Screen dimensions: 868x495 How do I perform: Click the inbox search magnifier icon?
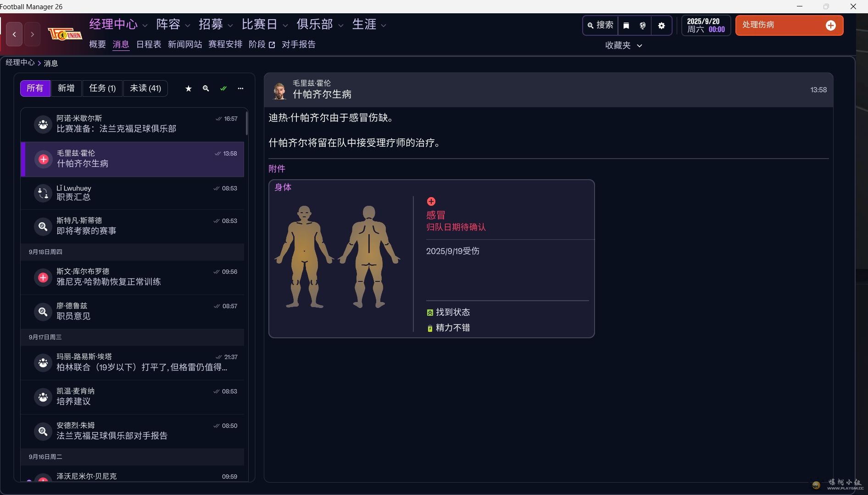206,88
